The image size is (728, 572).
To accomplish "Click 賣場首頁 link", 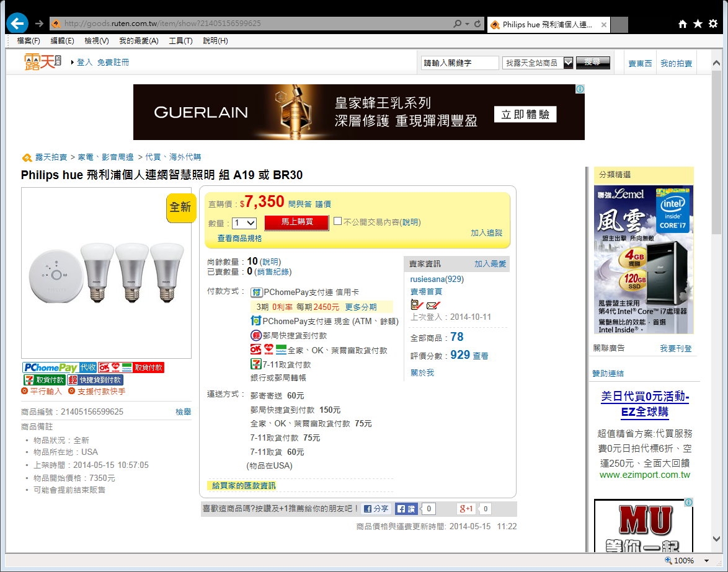I will pos(426,292).
